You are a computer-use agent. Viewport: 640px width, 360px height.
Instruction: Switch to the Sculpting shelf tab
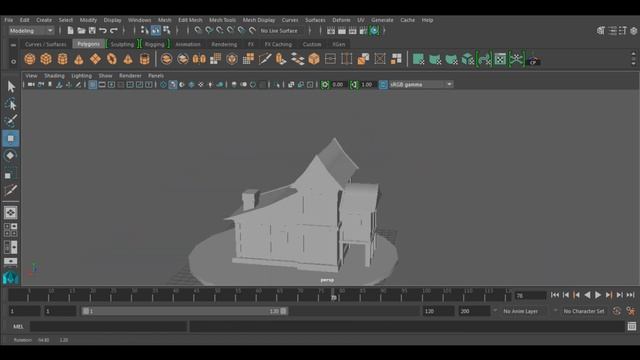coord(122,44)
